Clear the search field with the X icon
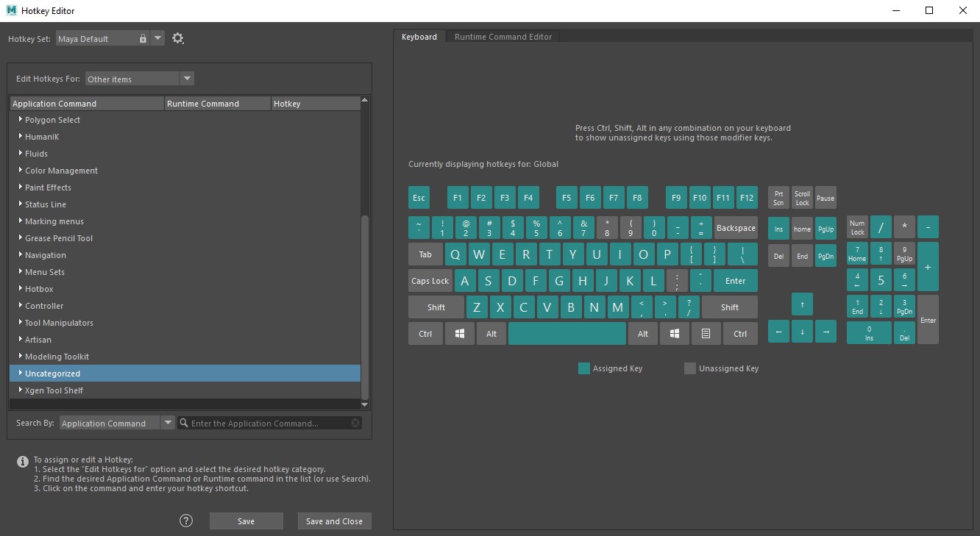The width and height of the screenshot is (980, 536). pos(355,423)
